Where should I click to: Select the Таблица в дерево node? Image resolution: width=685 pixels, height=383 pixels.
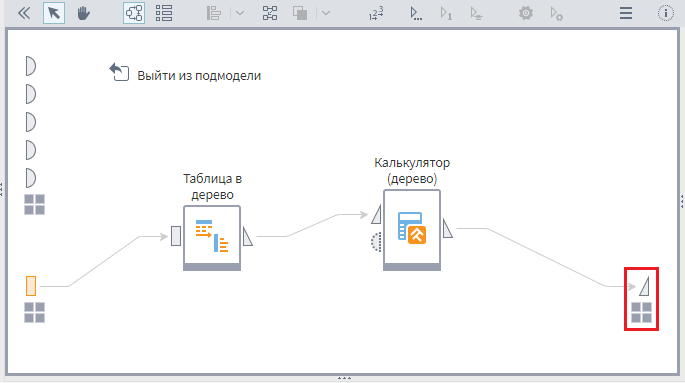(x=212, y=238)
